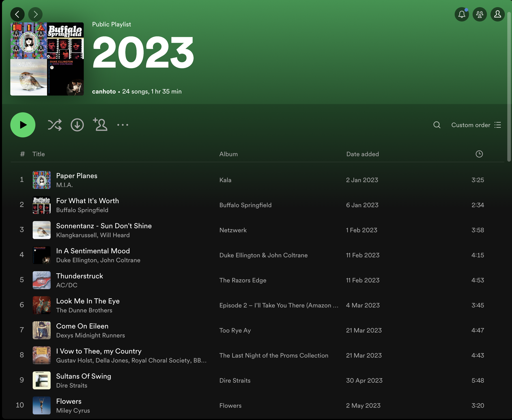Select the Paper Planes album thumbnail
Screen dimensions: 512x420
pyautogui.click(x=42, y=180)
